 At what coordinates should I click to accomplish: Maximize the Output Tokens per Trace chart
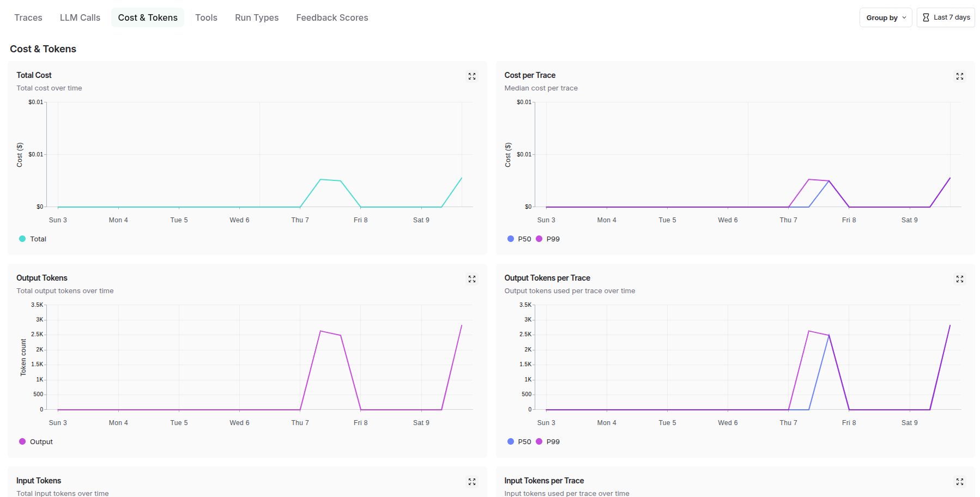pyautogui.click(x=960, y=279)
